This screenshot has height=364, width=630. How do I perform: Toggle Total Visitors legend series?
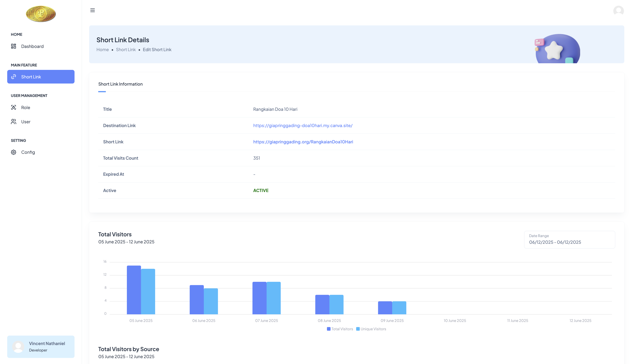pos(340,329)
